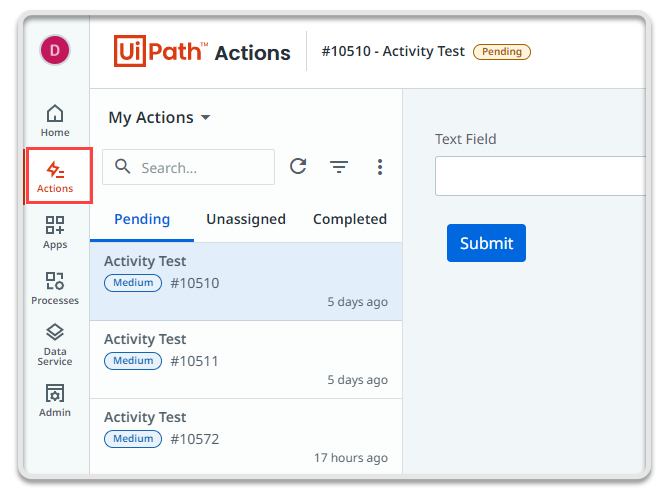
Task: Click the Search actions field
Action: click(200, 167)
